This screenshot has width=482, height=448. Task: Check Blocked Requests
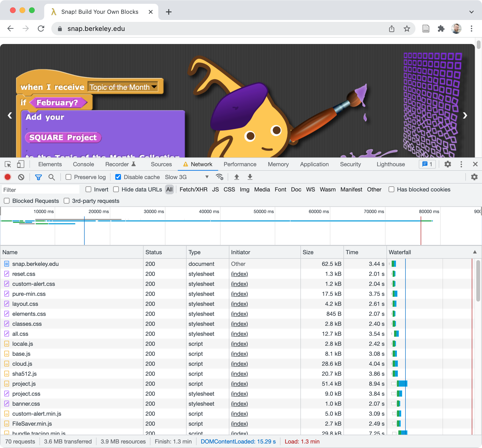[x=7, y=201]
